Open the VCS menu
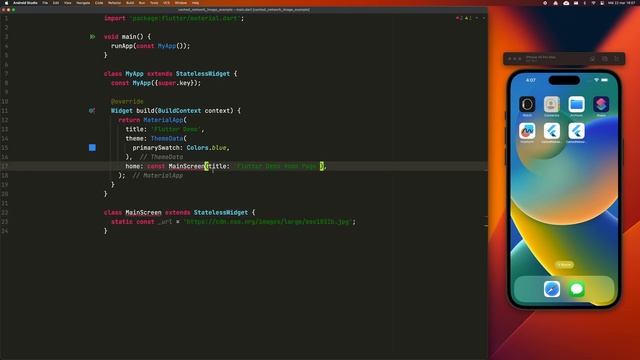 point(167,3)
